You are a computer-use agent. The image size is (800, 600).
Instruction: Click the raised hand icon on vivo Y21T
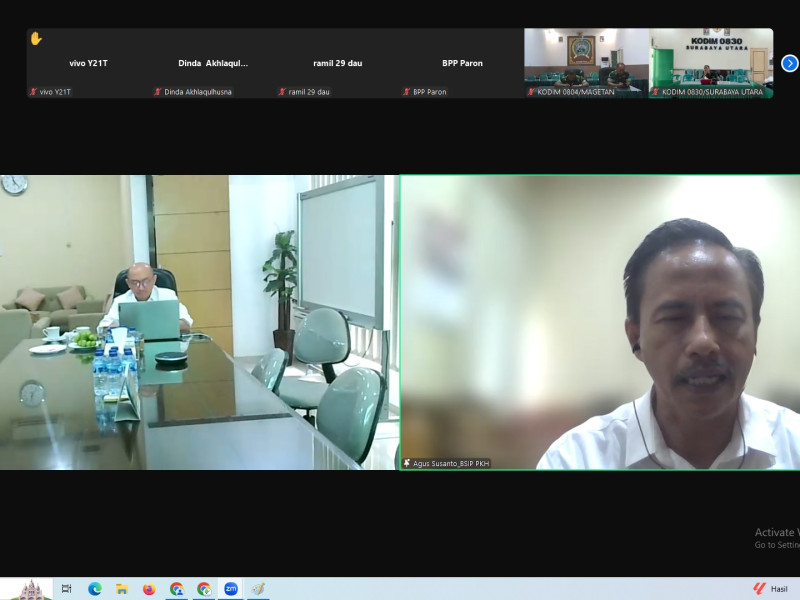[x=36, y=39]
